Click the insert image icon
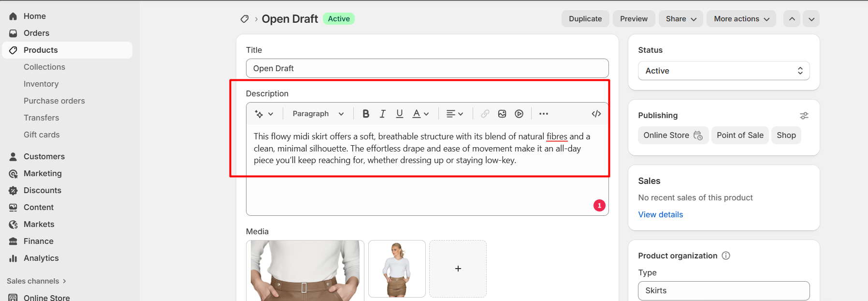 click(502, 114)
